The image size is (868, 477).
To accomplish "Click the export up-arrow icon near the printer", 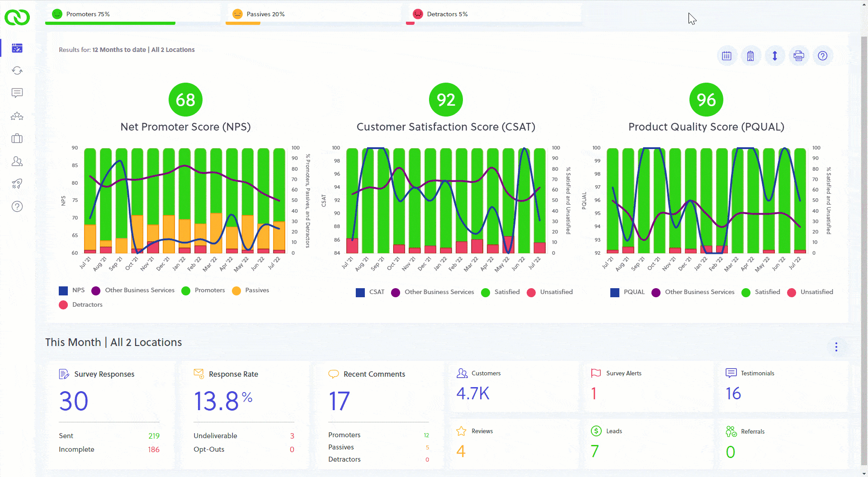I will [x=774, y=56].
